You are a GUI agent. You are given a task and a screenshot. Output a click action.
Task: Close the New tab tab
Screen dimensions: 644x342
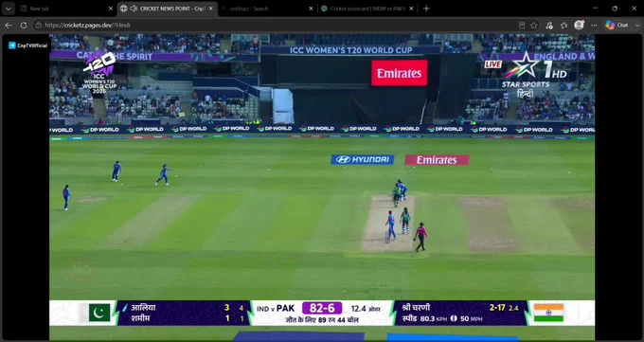tap(110, 9)
